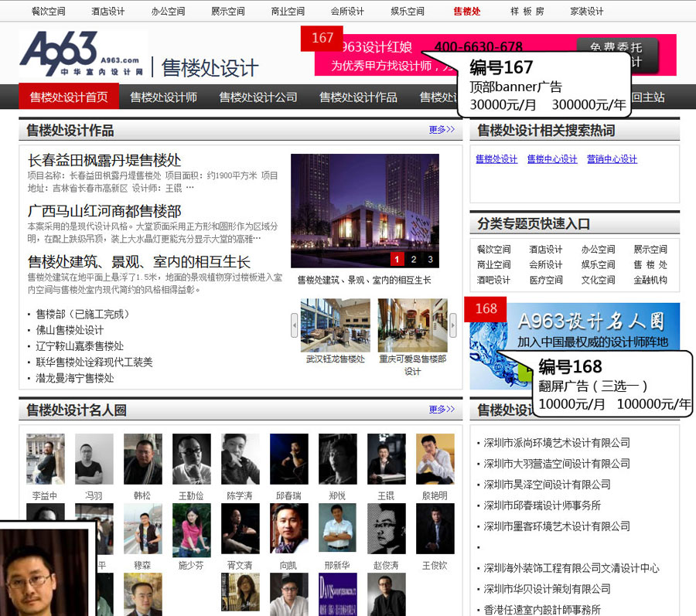Open designer photo of 施少芬
Viewport: 696px width, 616px height.
click(192, 530)
